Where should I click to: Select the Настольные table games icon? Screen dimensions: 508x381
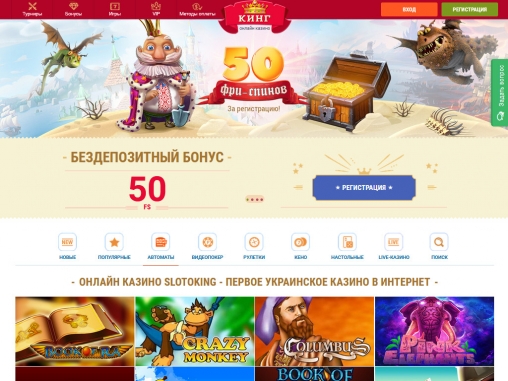coord(347,242)
